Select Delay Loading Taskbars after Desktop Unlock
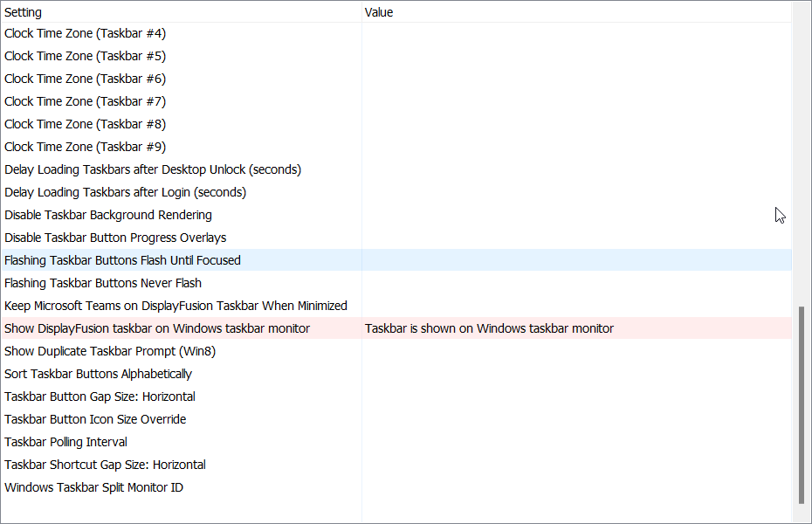This screenshot has width=812, height=524. [x=153, y=169]
